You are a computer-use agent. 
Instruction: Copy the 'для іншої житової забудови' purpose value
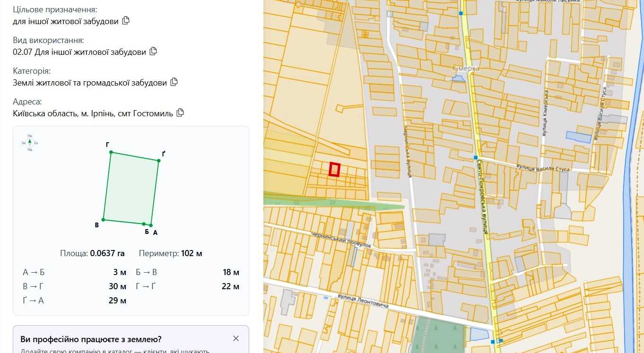click(126, 21)
